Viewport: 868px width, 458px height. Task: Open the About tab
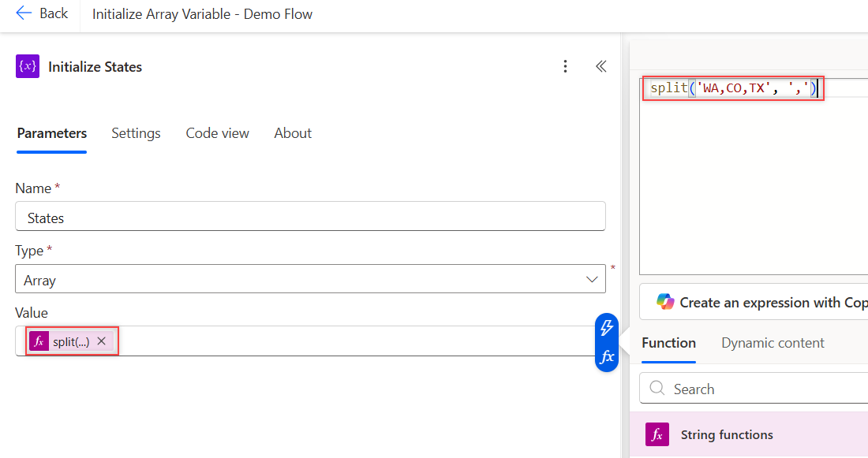pos(293,133)
